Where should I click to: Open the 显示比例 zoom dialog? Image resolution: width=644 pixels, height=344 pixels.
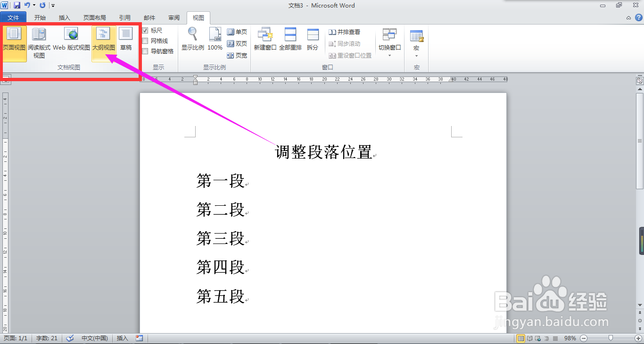192,40
